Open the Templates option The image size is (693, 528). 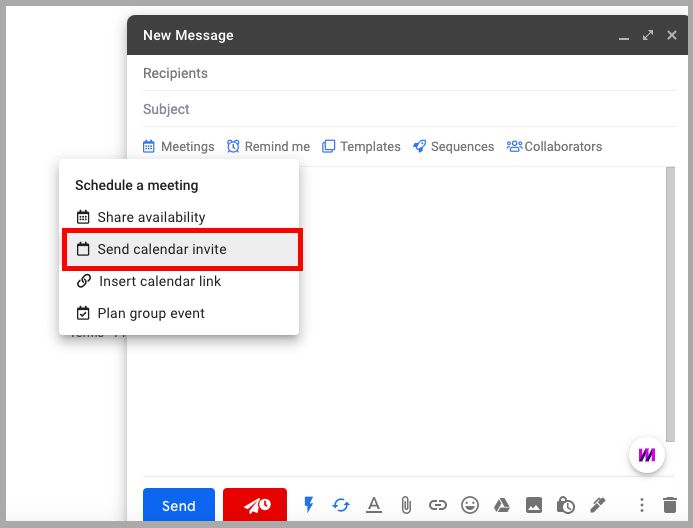[361, 146]
